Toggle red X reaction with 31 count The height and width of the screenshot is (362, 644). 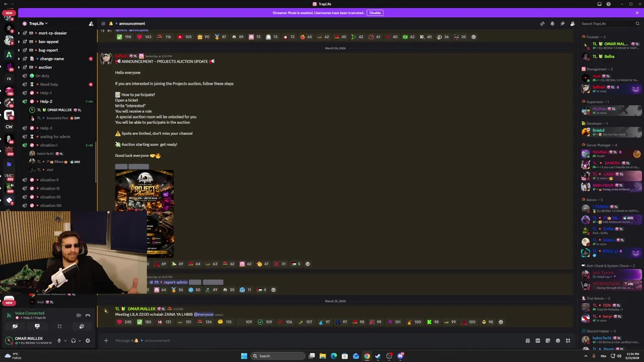click(x=280, y=264)
